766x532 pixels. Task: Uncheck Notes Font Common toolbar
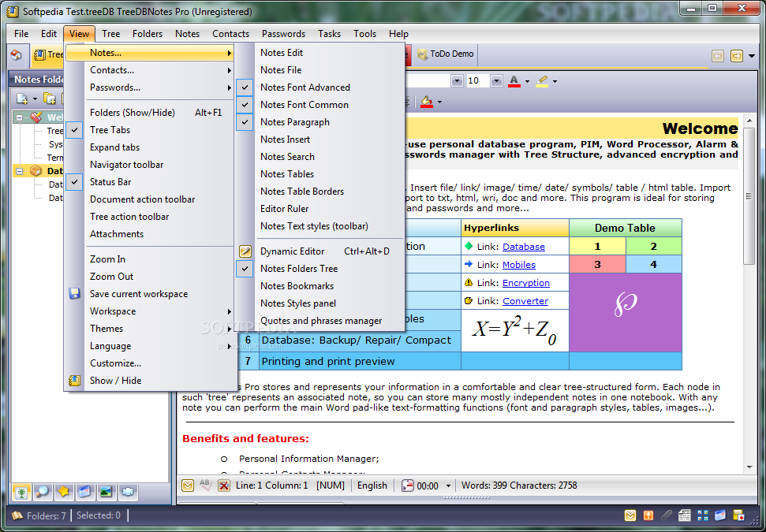click(319, 105)
